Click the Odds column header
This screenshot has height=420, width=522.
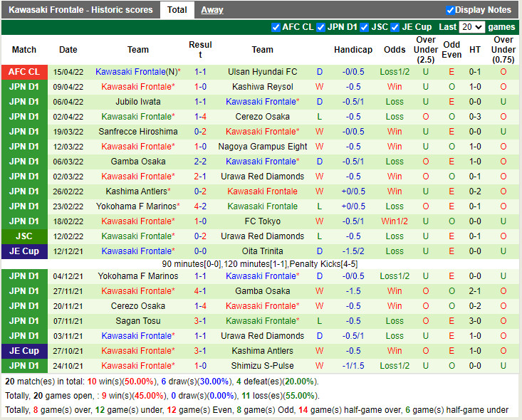[395, 50]
